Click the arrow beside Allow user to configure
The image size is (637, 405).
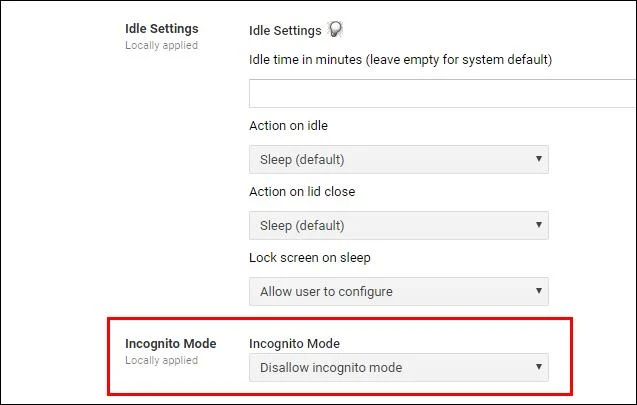click(539, 291)
